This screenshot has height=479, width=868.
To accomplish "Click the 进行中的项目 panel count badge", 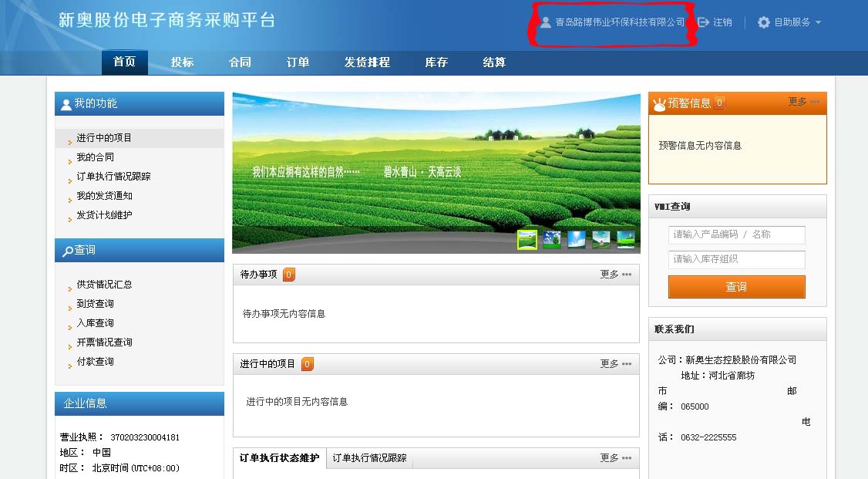I will click(x=307, y=364).
